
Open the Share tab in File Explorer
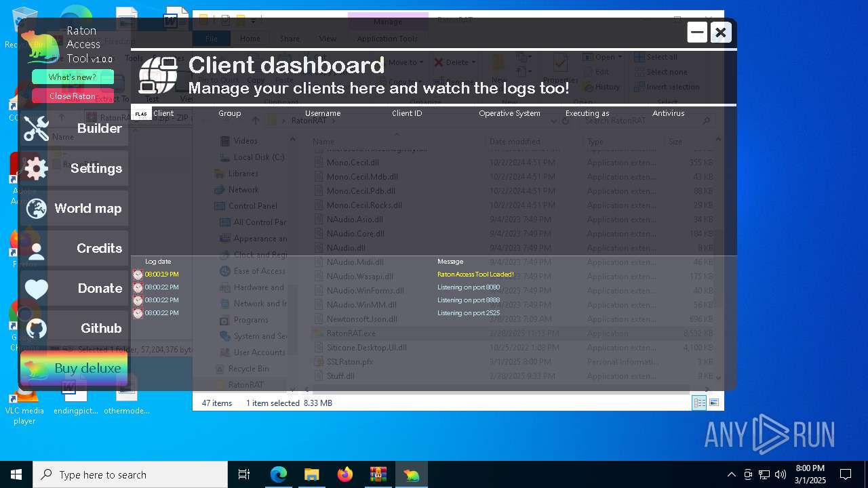(290, 39)
